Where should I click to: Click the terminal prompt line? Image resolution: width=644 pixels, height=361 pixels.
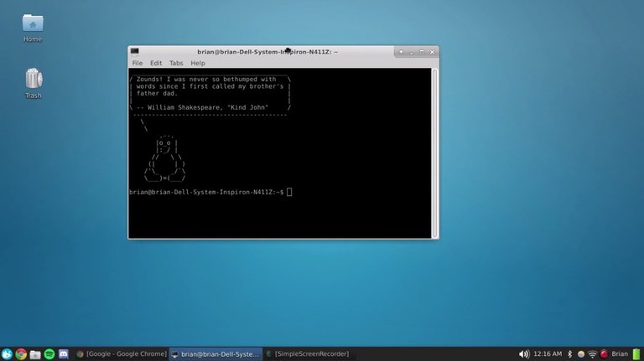click(x=210, y=192)
